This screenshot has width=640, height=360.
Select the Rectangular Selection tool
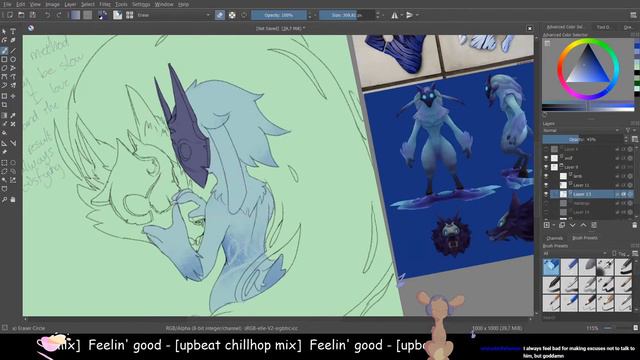click(4, 162)
